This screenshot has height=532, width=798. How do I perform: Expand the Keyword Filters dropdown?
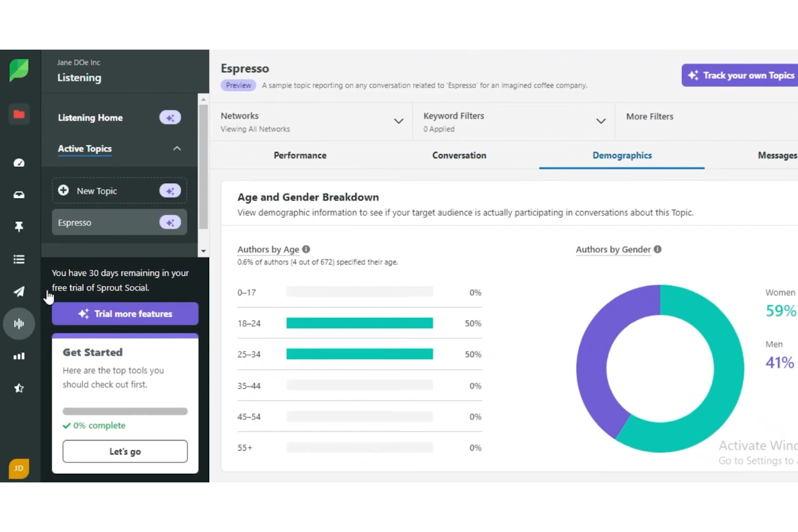[601, 121]
